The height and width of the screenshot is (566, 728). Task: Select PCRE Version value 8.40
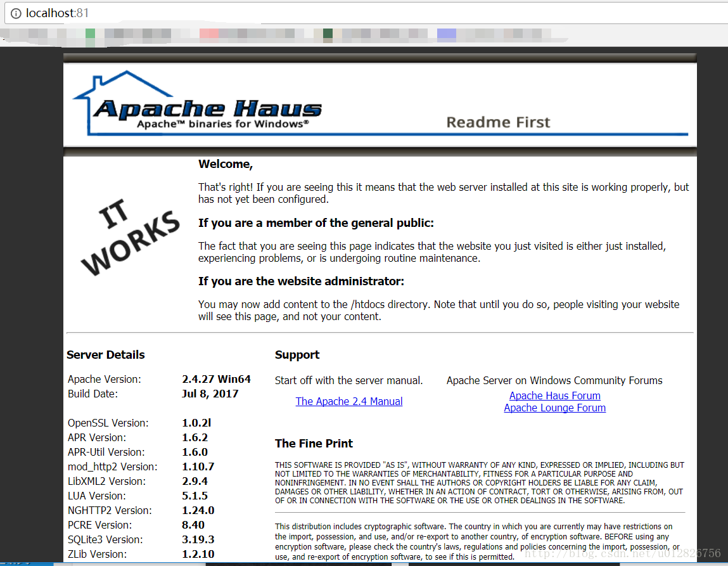[x=193, y=525]
